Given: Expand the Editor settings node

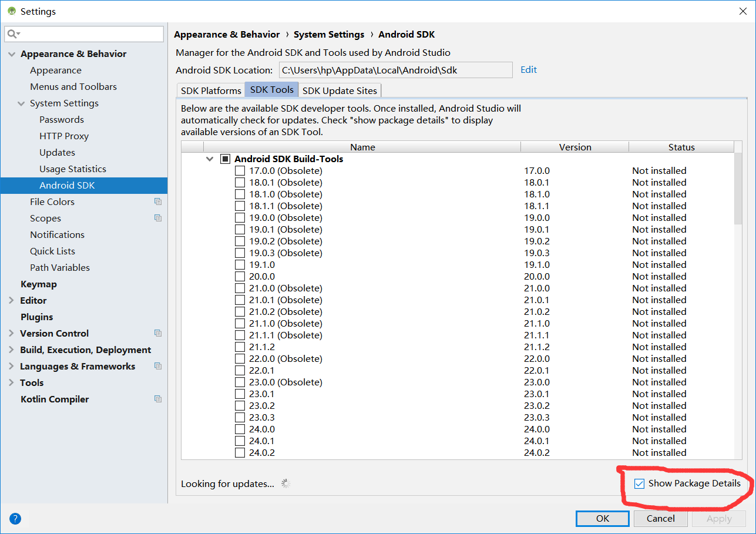Looking at the screenshot, I should click(x=12, y=300).
